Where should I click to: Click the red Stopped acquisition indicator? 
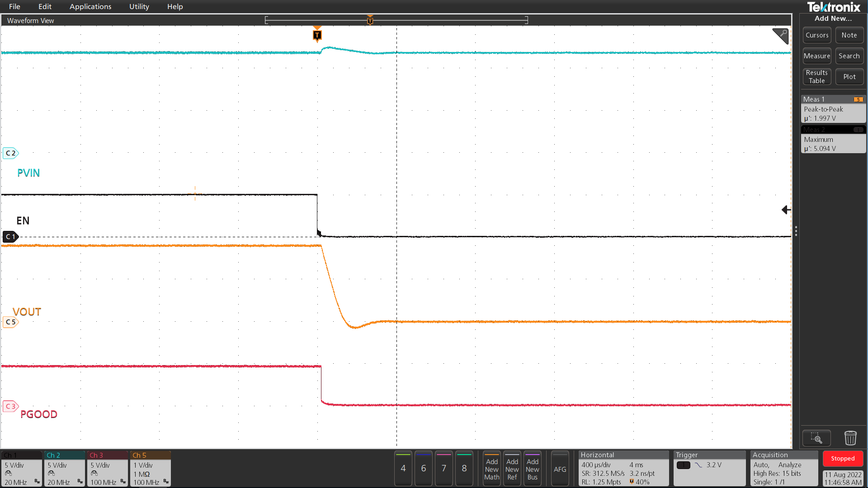pyautogui.click(x=843, y=458)
